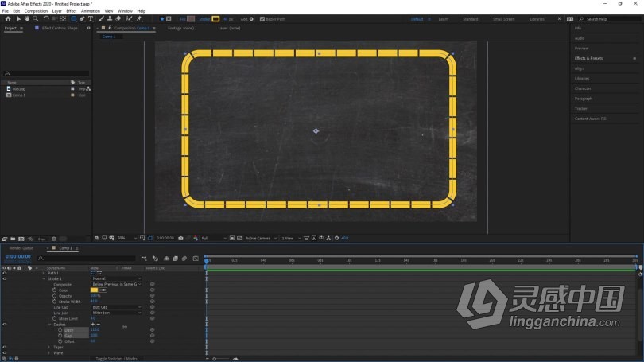Open the Line Cap dropdown
The image size is (644, 362).
click(116, 307)
